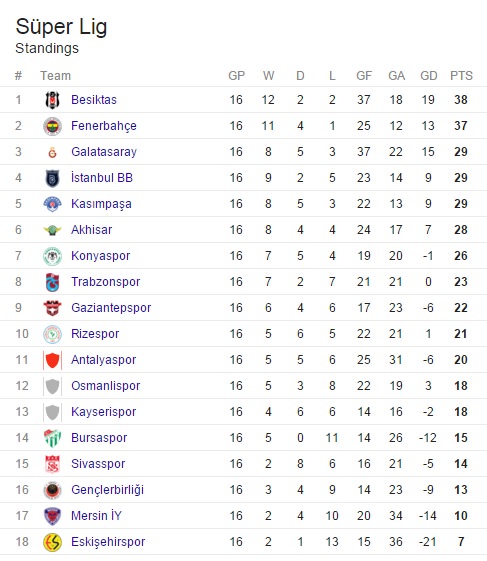
Task: Click the Mersin İY club crest
Action: tap(52, 516)
